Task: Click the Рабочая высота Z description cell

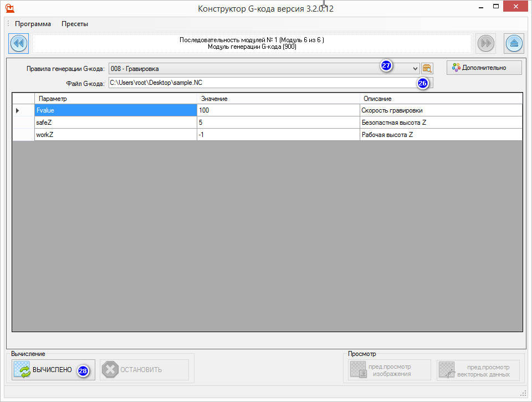Action: [x=441, y=135]
